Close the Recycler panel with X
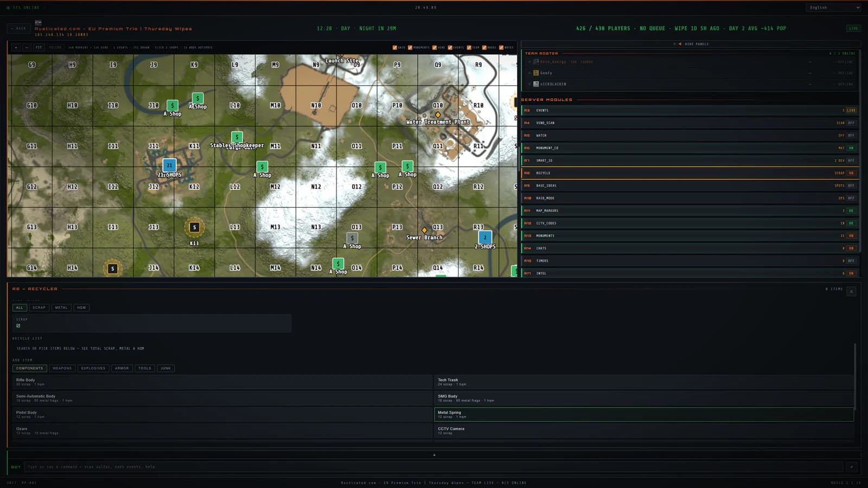Image resolution: width=868 pixels, height=488 pixels. 851,292
